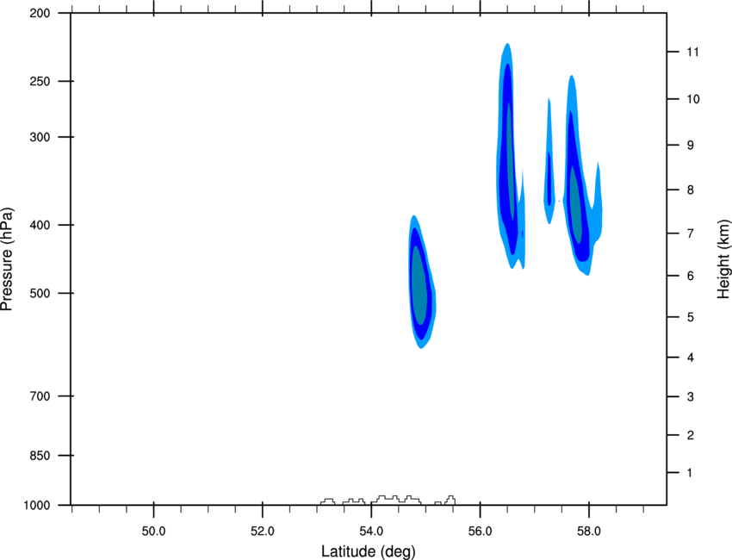Click the Latitude (deg) axis title
The image size is (732, 560).
pos(368,551)
